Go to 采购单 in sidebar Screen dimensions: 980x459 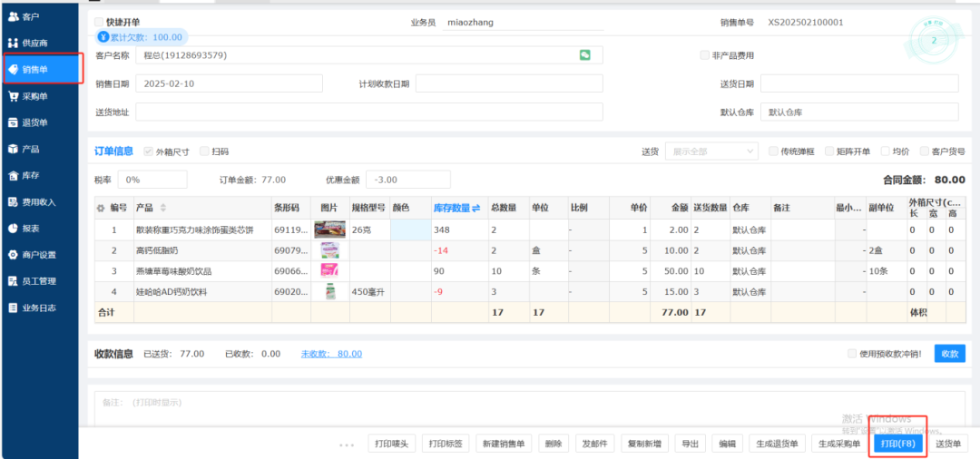[x=40, y=96]
